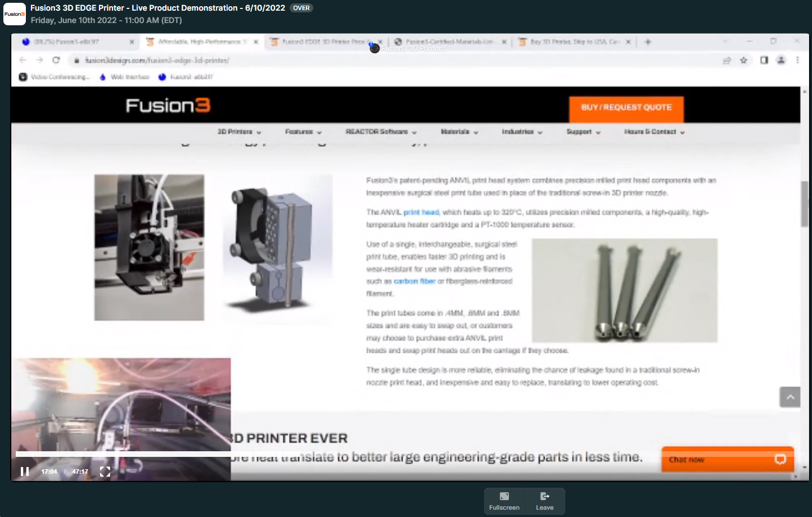Expand the Features menu
Image resolution: width=812 pixels, height=517 pixels.
pyautogui.click(x=303, y=131)
